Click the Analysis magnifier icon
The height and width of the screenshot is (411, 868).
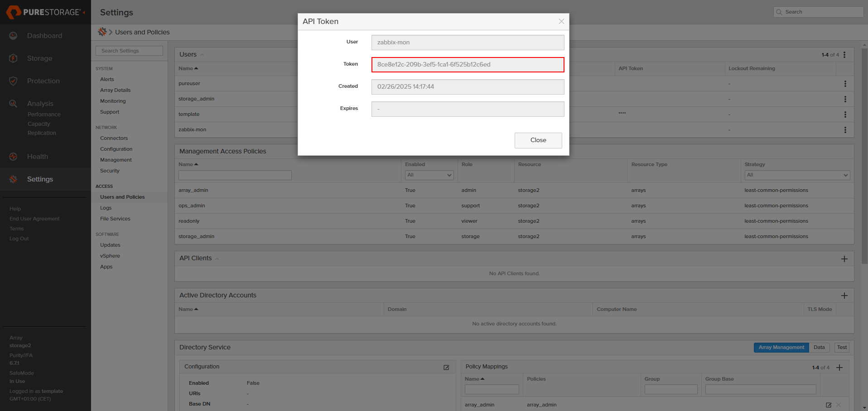coord(13,104)
